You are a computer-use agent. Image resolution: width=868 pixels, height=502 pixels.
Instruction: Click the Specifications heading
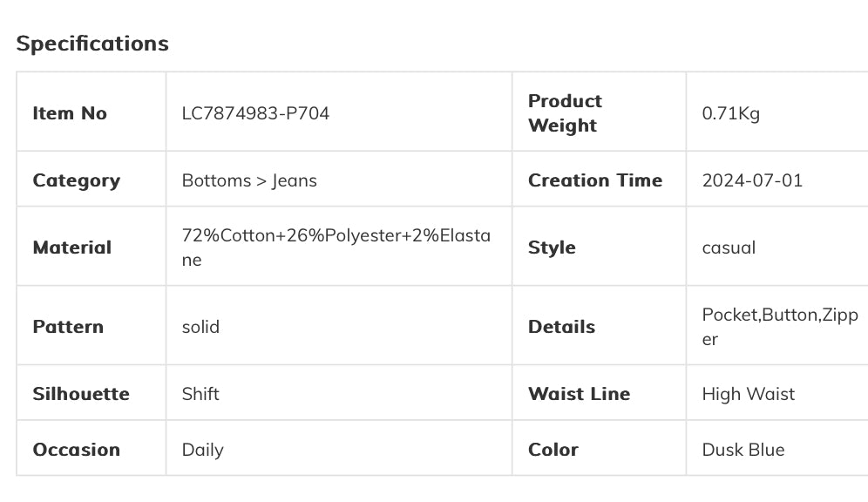coord(92,44)
